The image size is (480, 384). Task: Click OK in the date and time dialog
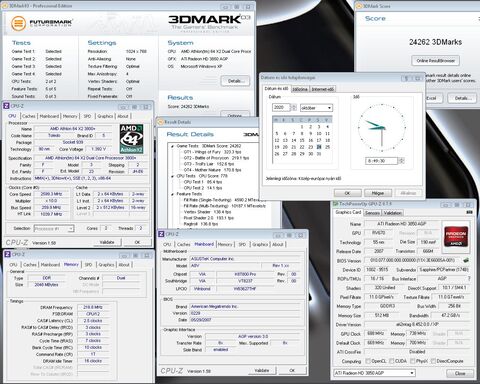(x=347, y=193)
